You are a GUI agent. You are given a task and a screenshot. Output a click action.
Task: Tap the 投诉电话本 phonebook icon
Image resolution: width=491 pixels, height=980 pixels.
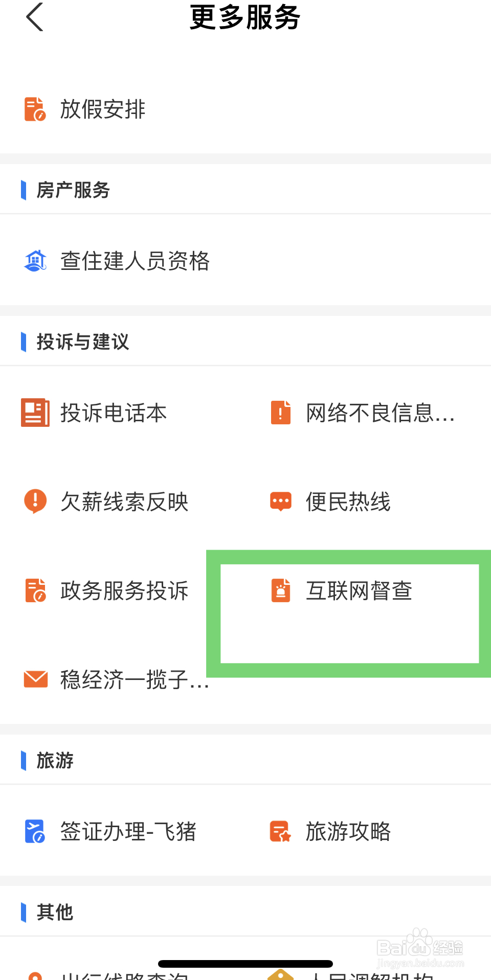tap(35, 413)
